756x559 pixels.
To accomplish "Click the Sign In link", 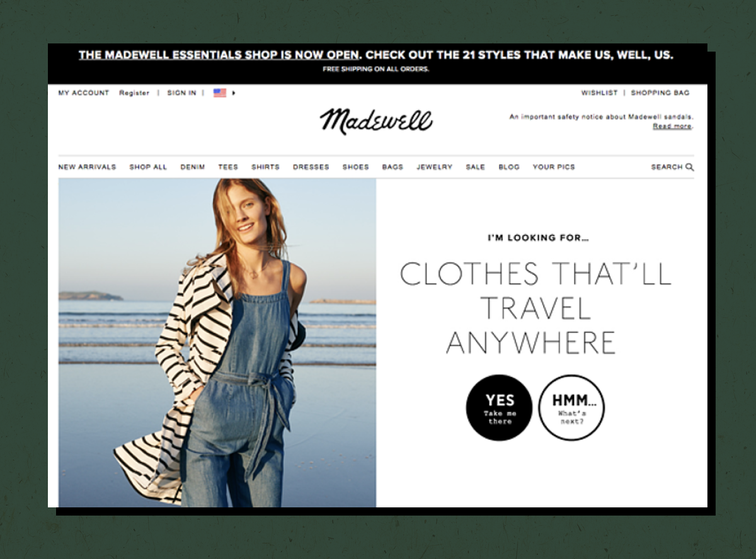I will coord(181,93).
